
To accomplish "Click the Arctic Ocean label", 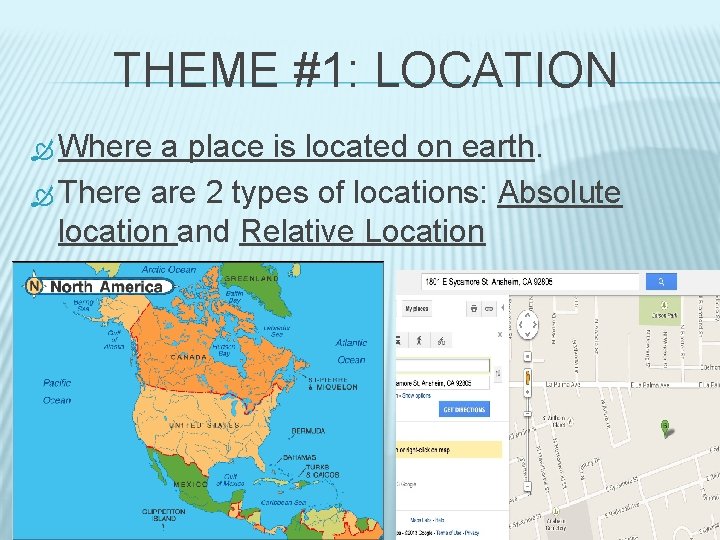I will 169,270.
